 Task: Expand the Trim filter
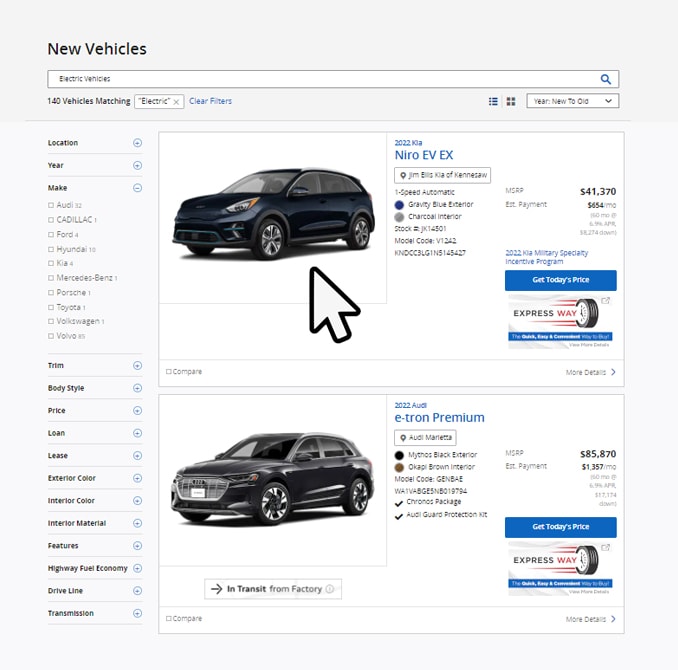pos(138,365)
